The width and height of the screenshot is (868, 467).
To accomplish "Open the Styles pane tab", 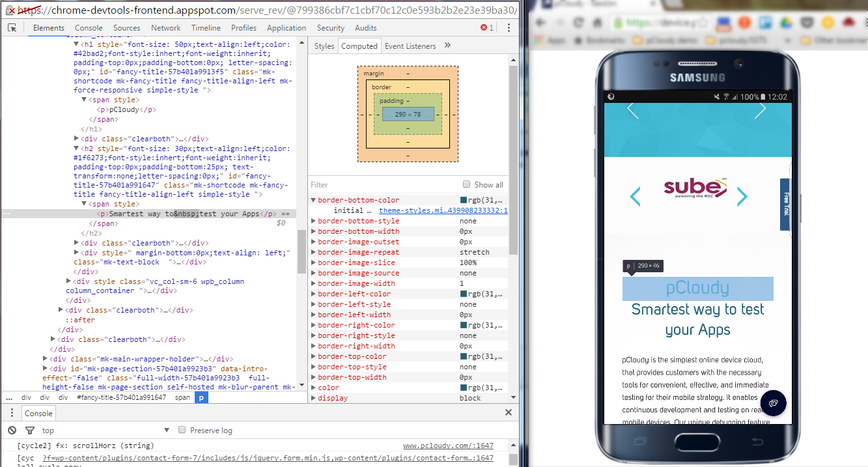I will click(324, 46).
